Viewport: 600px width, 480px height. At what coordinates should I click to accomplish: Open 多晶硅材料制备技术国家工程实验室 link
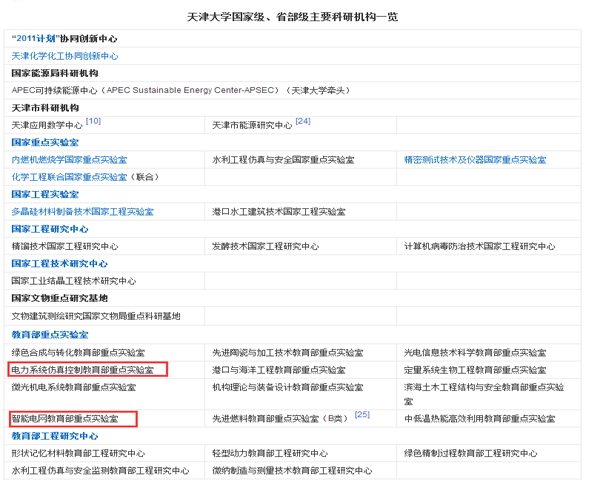click(x=83, y=212)
